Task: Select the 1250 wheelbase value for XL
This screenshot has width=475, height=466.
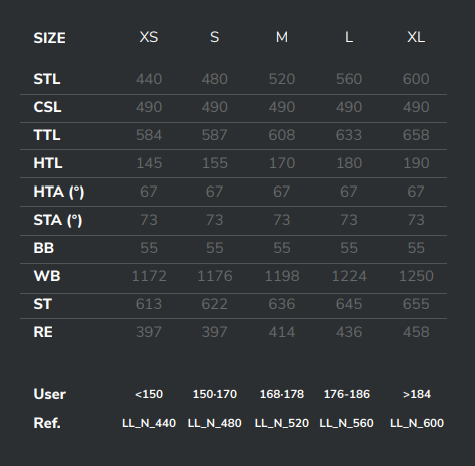Action: pos(416,276)
